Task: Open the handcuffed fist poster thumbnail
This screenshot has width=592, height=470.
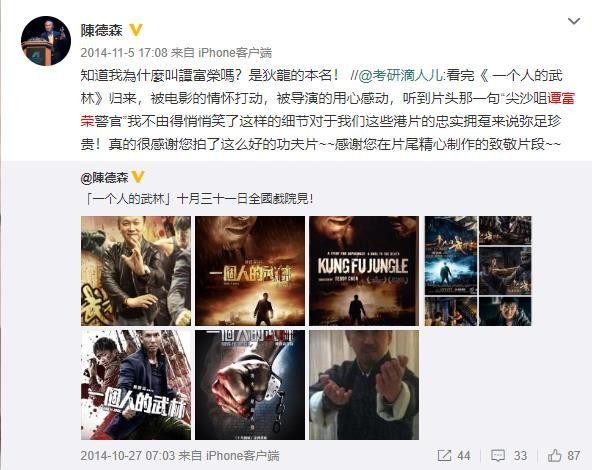Action: click(250, 385)
